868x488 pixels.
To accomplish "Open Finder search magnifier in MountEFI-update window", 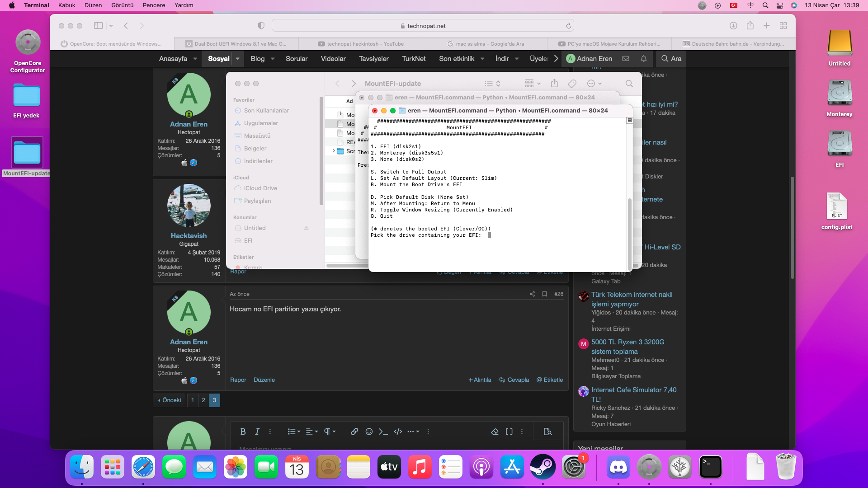I will pyautogui.click(x=629, y=84).
